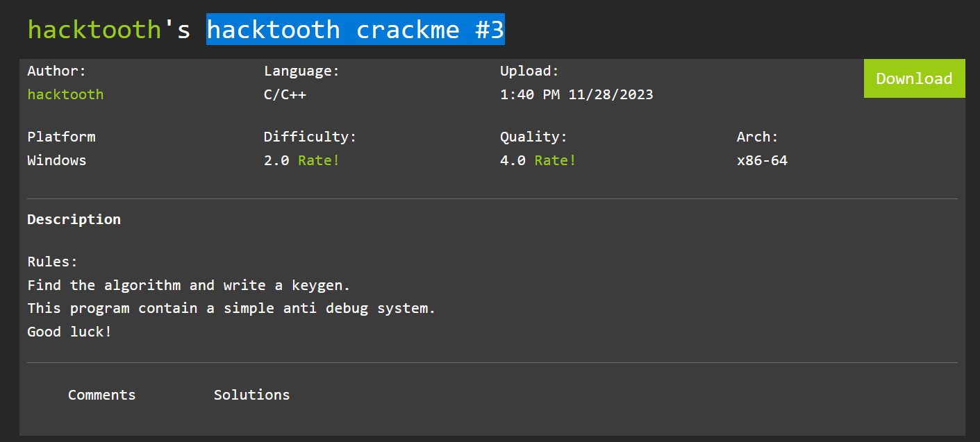Click hacktooth username in page title
This screenshot has width=980, height=442.
94,30
